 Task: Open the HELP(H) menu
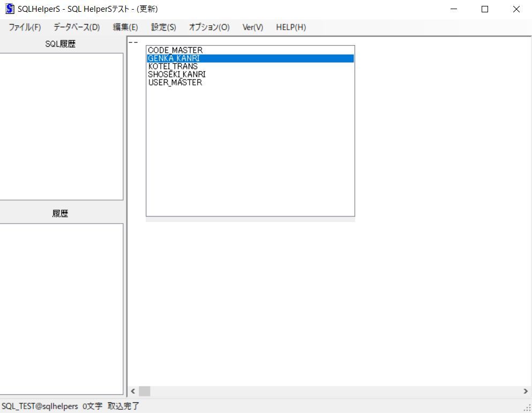tap(291, 27)
